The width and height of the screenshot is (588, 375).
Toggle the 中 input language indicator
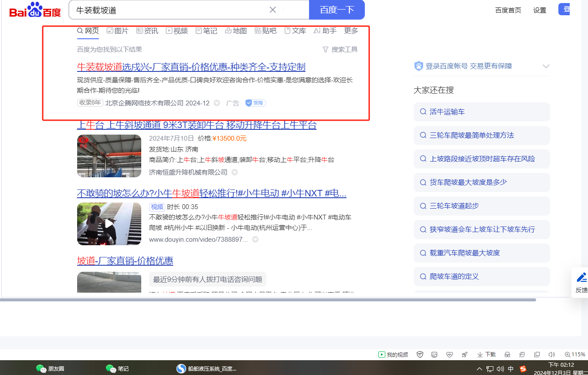pyautogui.click(x=511, y=369)
